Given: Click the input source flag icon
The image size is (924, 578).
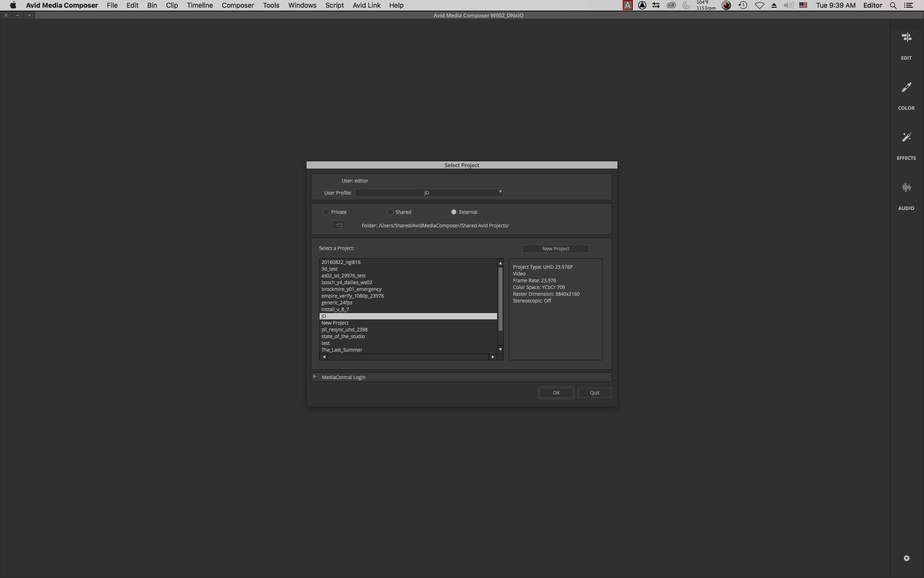Looking at the screenshot, I should 803,5.
